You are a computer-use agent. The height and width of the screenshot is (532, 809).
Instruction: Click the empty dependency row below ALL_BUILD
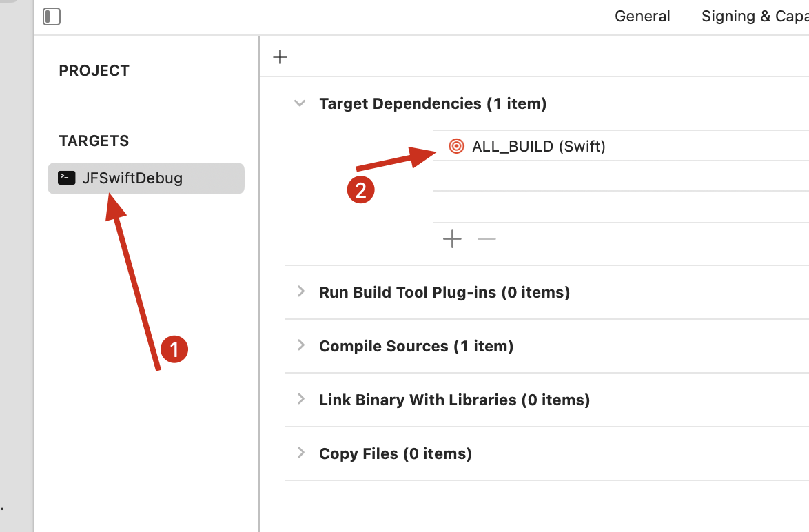(x=620, y=176)
